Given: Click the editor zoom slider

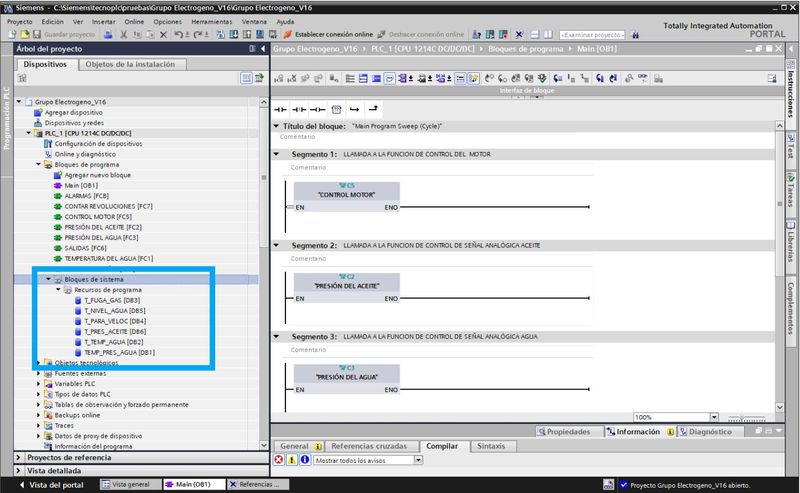Looking at the screenshot, I should (746, 418).
